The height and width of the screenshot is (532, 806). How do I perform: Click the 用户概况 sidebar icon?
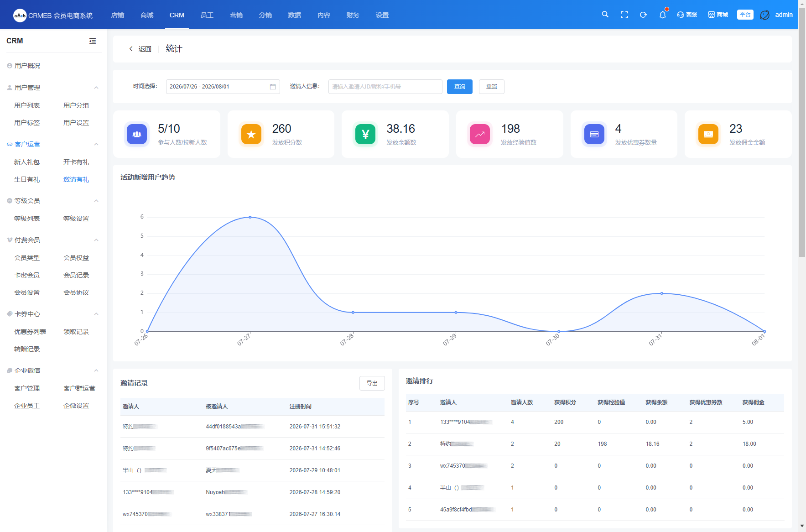pyautogui.click(x=10, y=66)
